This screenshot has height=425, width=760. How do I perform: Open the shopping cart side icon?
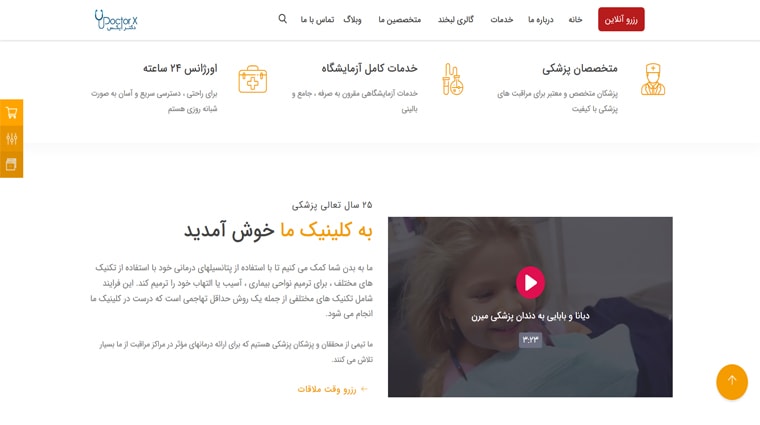point(12,113)
